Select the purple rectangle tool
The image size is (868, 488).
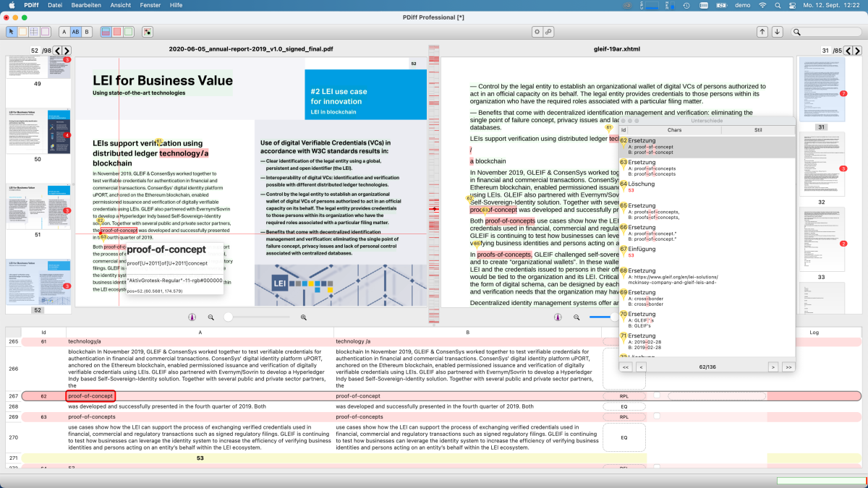click(45, 32)
